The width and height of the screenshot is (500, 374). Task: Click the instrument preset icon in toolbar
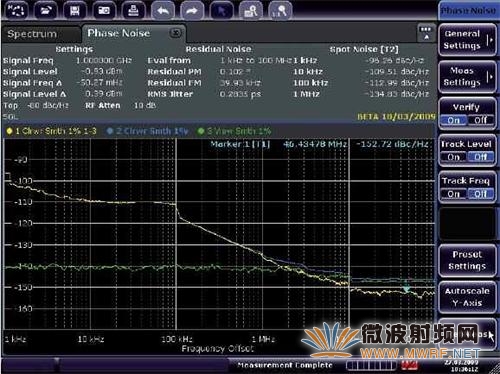coord(16,10)
